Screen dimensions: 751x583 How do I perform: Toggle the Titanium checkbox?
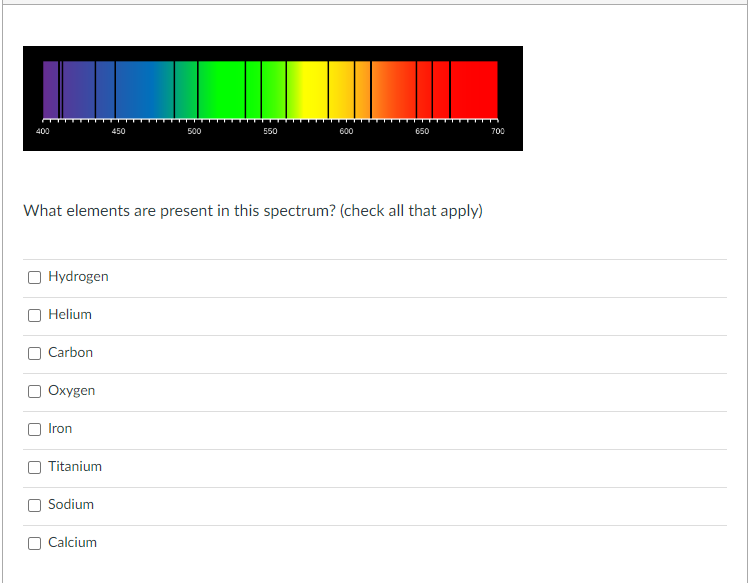[34, 467]
